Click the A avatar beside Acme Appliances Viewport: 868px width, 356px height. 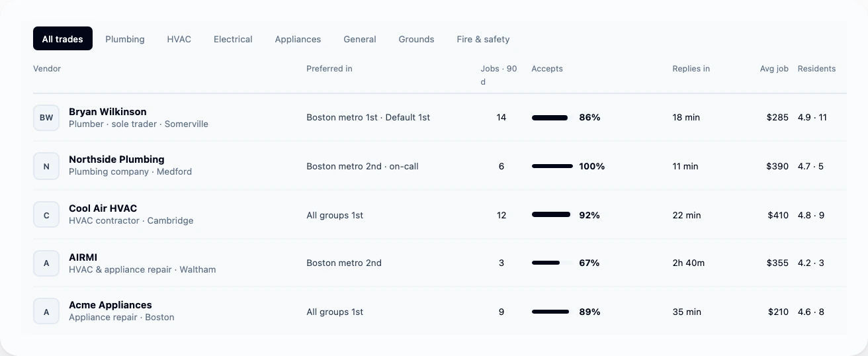point(46,312)
